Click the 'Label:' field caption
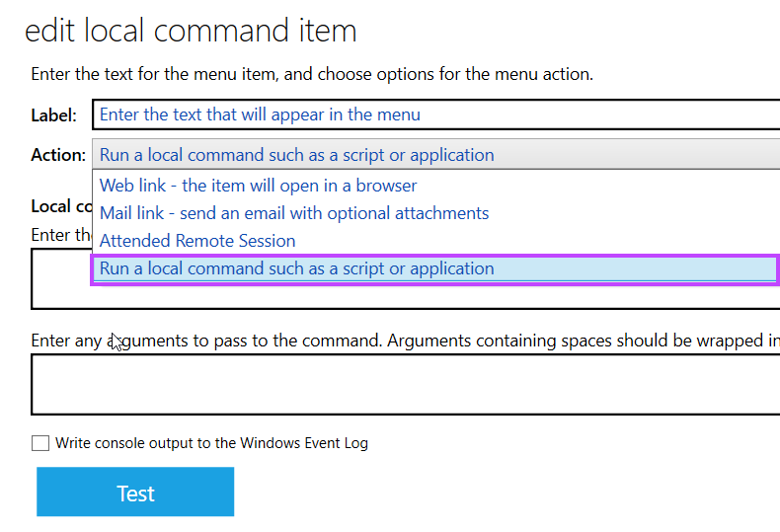 (53, 115)
